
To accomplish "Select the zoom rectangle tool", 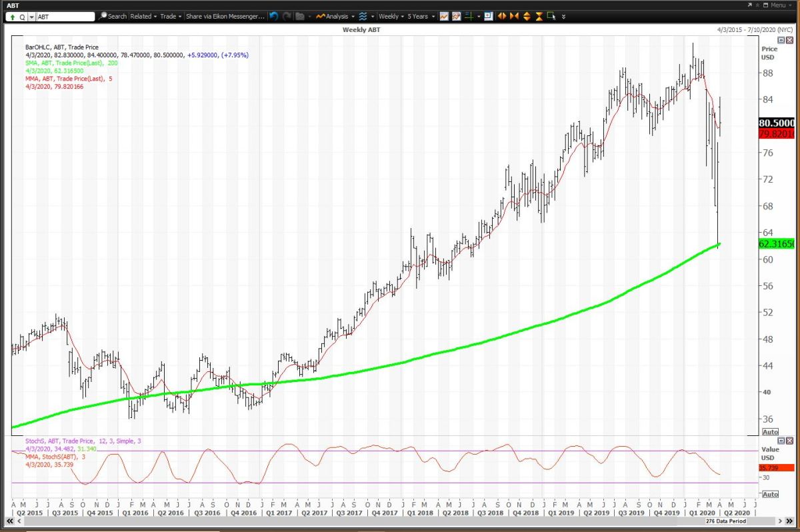I will click(551, 16).
